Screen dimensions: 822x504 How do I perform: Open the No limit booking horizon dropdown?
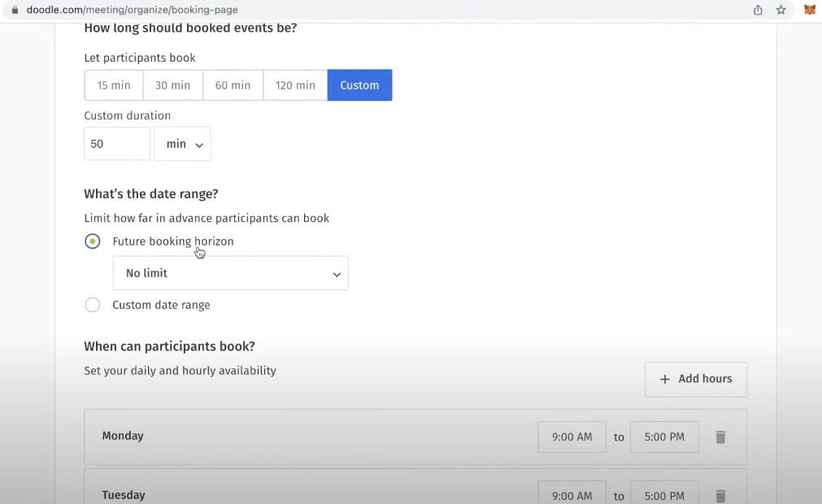pyautogui.click(x=230, y=273)
